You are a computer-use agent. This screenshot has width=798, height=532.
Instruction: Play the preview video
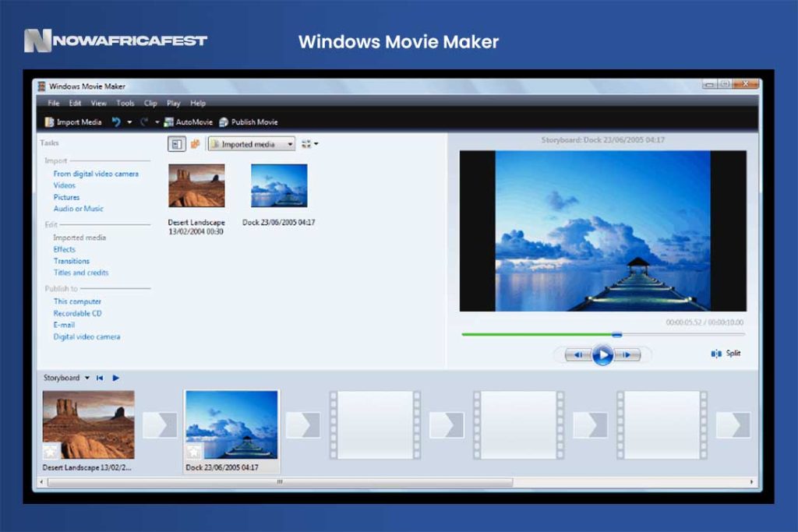(602, 355)
